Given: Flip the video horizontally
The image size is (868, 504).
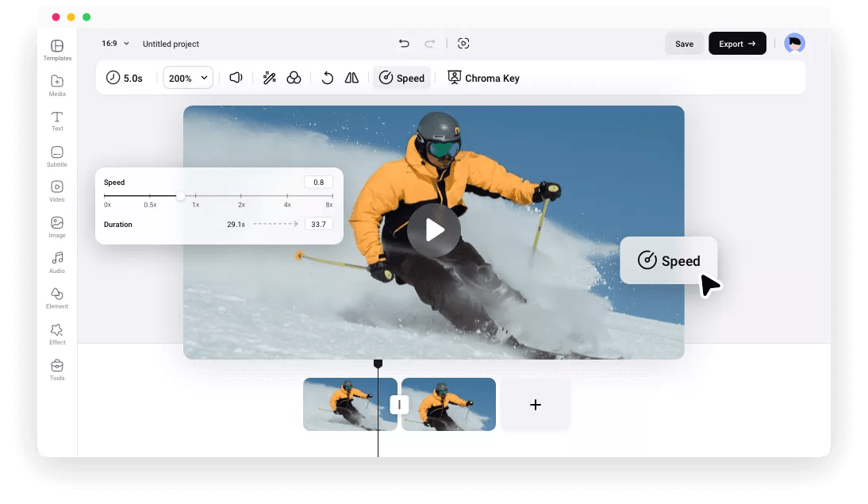Looking at the screenshot, I should [x=351, y=78].
